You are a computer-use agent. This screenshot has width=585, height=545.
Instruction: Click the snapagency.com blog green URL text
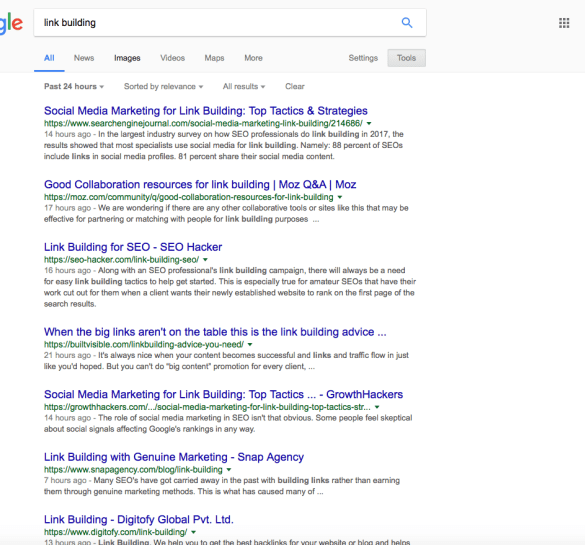(133, 470)
